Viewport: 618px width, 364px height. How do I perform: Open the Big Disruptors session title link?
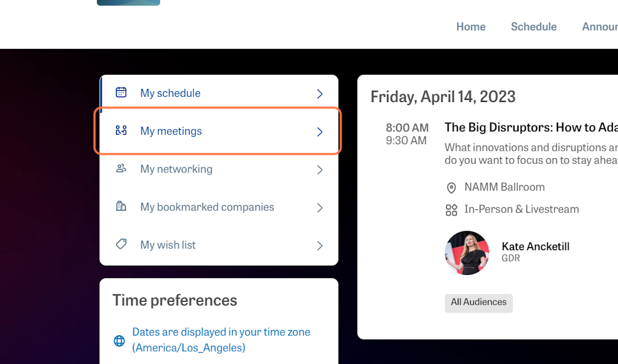(x=530, y=127)
